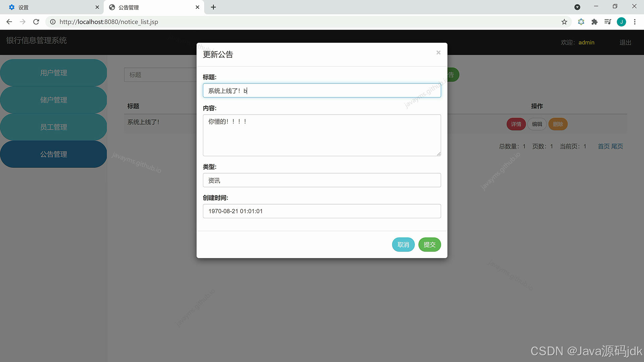Viewport: 644px width, 362px height.
Task: Click the 删除 button in the row
Action: tap(558, 124)
